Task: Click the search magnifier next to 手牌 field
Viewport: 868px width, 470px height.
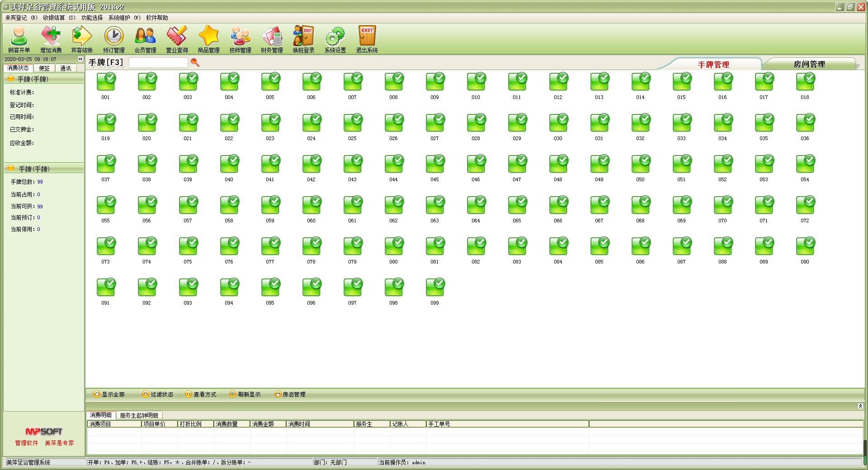Action: click(195, 62)
